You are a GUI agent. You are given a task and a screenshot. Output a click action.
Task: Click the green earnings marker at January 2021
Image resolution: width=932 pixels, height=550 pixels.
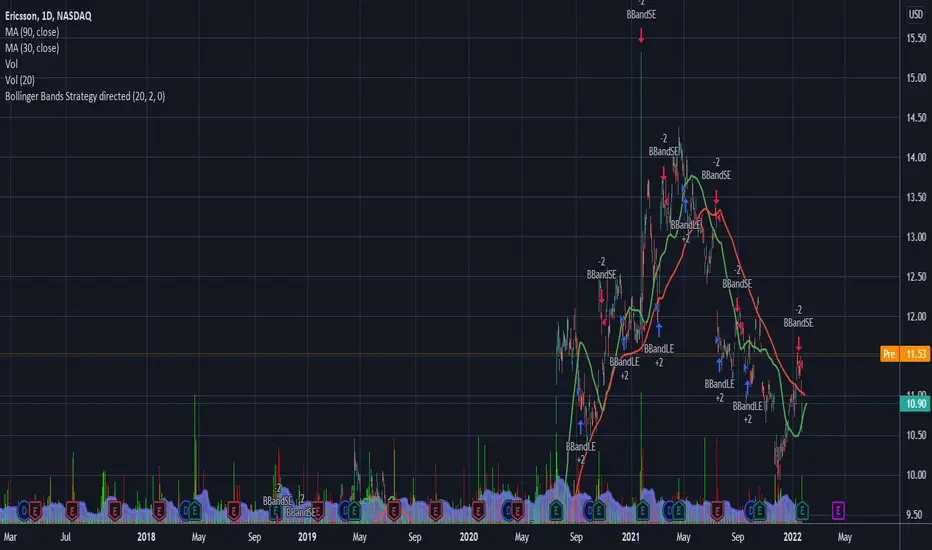642,510
